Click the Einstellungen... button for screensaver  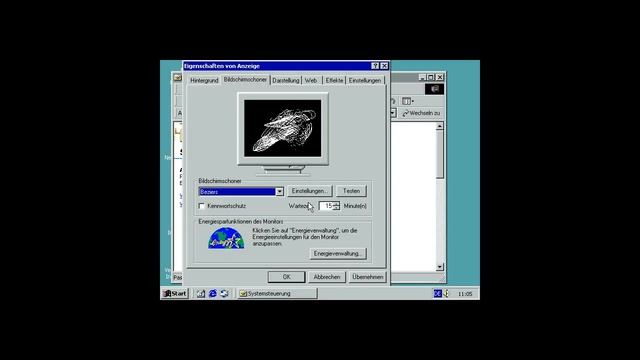(309, 191)
